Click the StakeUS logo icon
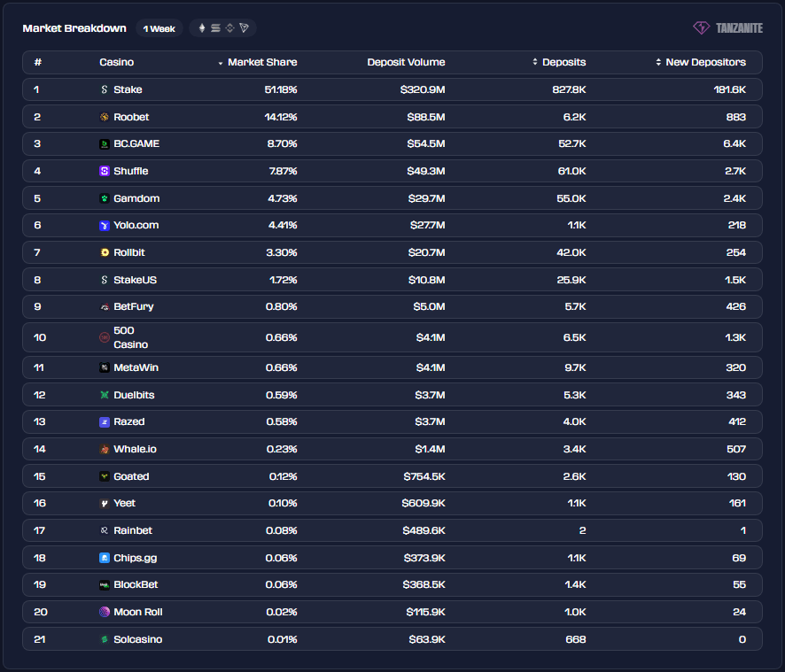Viewport: 785px width, 672px height. (105, 280)
